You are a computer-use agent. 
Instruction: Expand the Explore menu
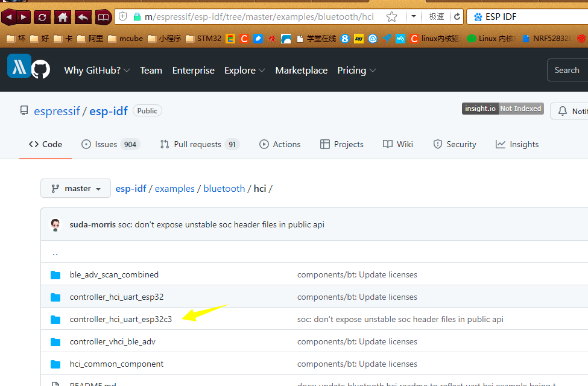click(244, 71)
